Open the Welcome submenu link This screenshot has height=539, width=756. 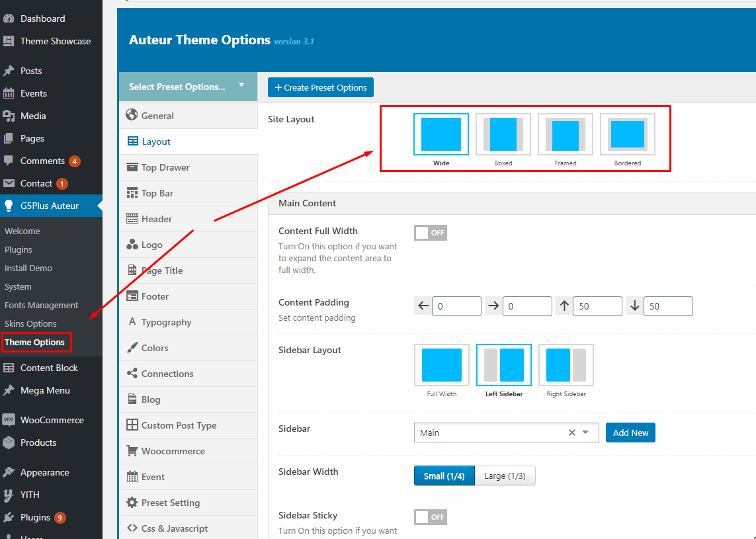click(x=22, y=231)
